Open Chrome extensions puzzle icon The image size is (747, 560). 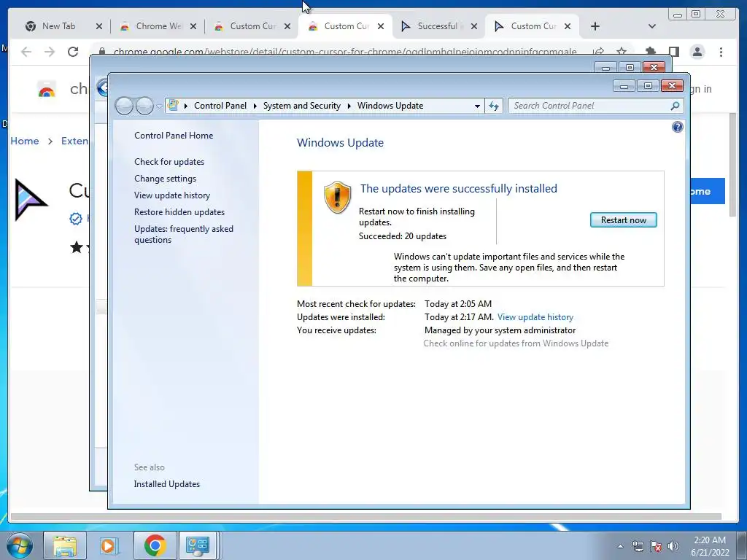click(650, 52)
